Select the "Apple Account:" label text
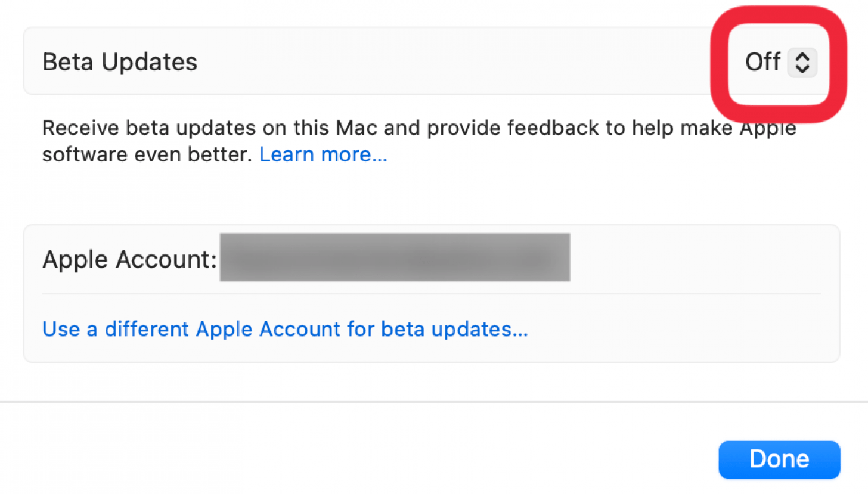 click(129, 259)
